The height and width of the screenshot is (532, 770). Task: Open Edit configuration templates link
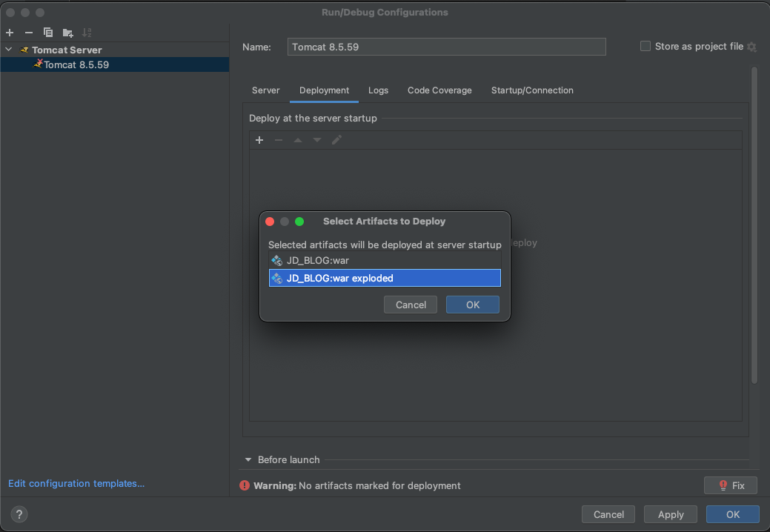click(x=76, y=483)
